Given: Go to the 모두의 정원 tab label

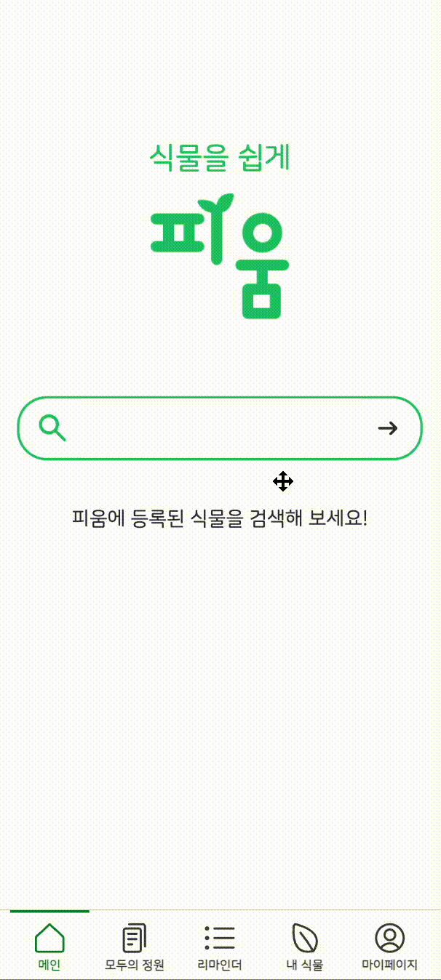Looking at the screenshot, I should coord(135,965).
